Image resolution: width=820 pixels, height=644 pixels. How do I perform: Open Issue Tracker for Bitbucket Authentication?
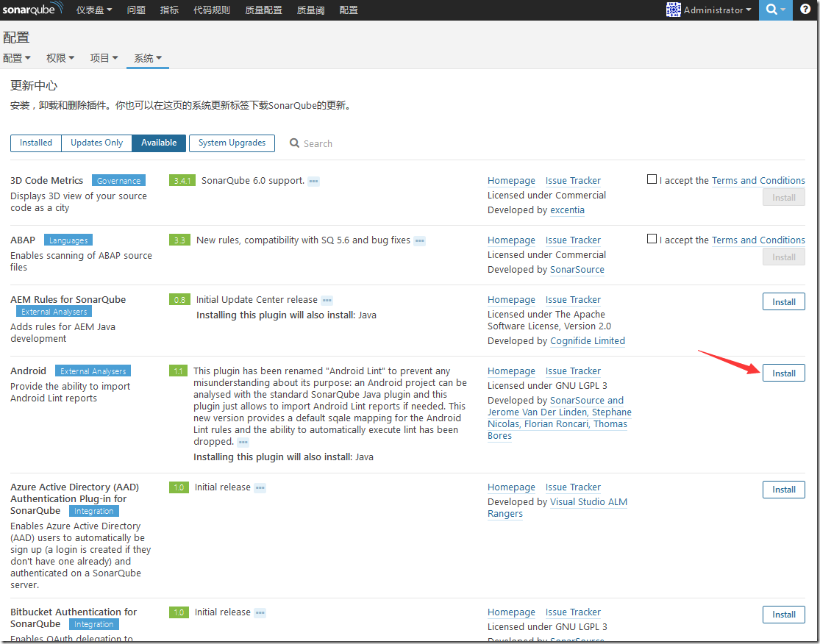[573, 612]
